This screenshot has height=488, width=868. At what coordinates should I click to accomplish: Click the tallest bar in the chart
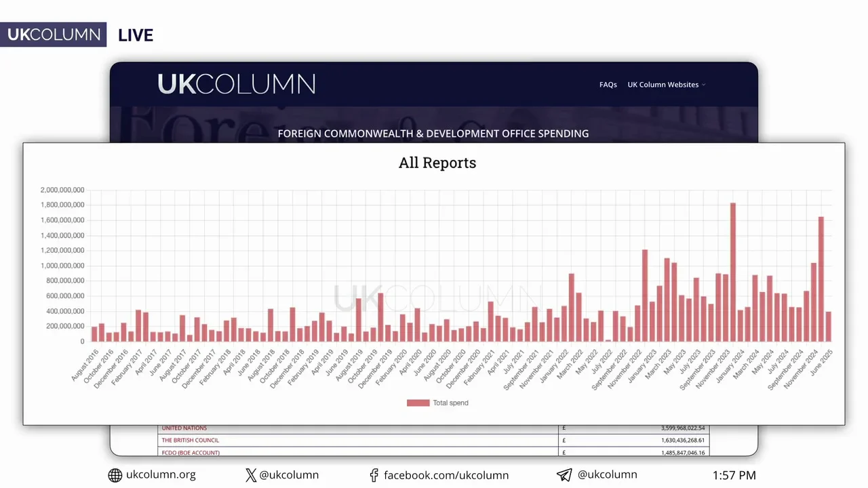pyautogui.click(x=733, y=272)
